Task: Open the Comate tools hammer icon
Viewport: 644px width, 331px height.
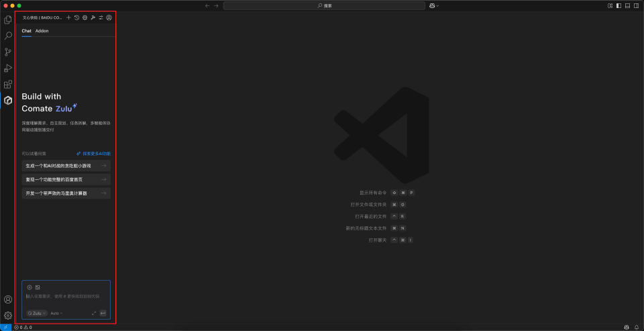Action: click(93, 17)
